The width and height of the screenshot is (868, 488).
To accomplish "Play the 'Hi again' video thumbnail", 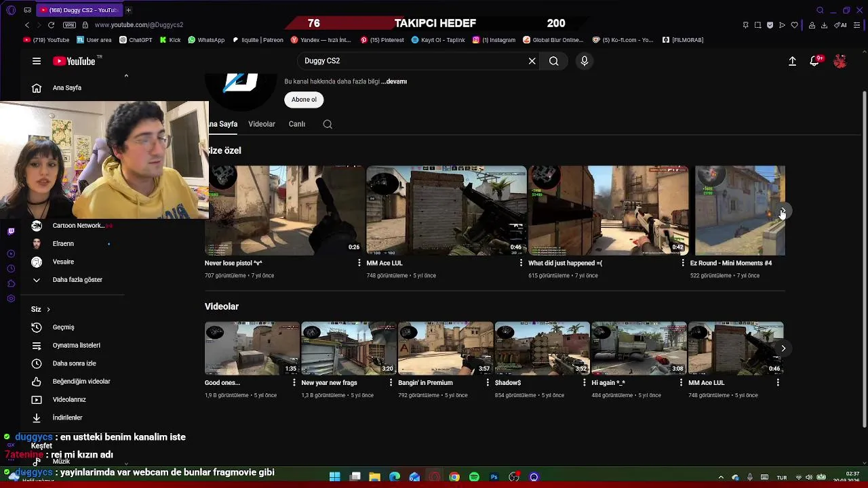I will pos(639,348).
